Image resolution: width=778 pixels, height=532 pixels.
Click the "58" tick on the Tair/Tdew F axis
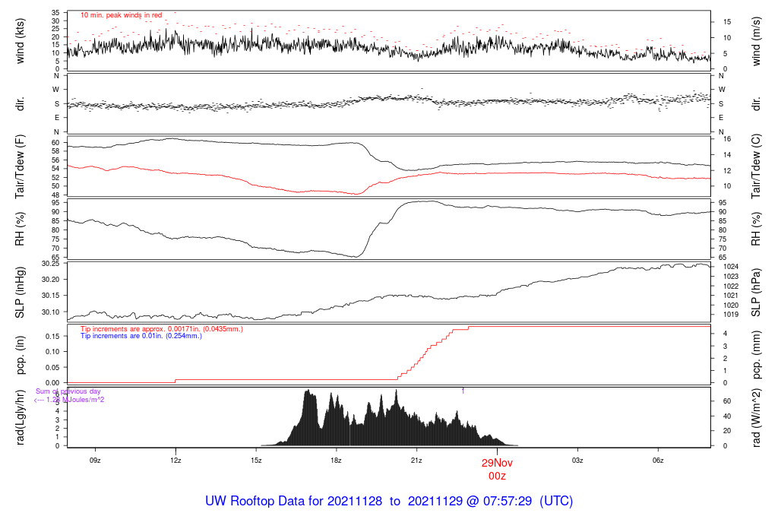pos(55,151)
